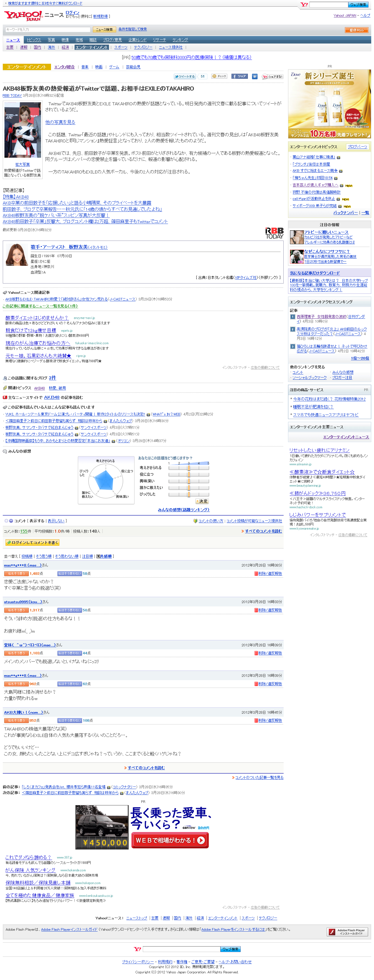Screen dimensions: 374x980
Task: Open the 写真 tab
Action: (x=51, y=40)
